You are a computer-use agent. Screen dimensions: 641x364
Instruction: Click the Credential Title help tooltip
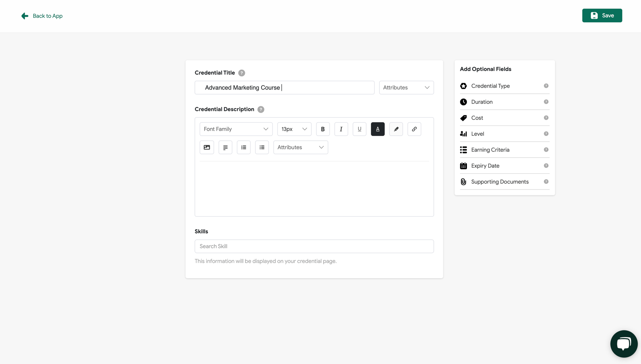(241, 73)
